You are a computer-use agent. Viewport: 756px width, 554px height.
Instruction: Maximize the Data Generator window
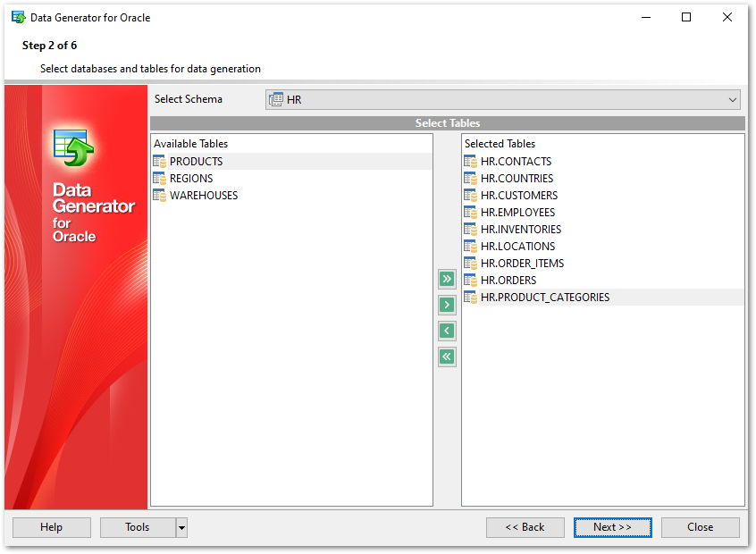point(686,17)
